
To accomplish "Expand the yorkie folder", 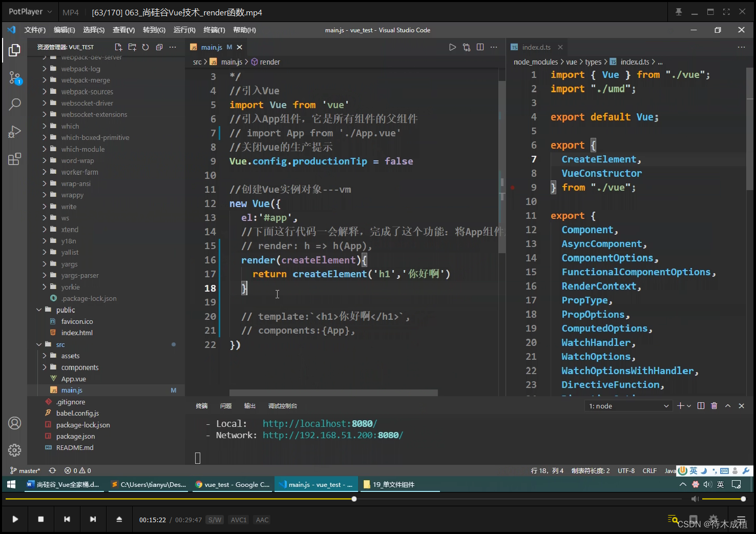I will click(45, 287).
